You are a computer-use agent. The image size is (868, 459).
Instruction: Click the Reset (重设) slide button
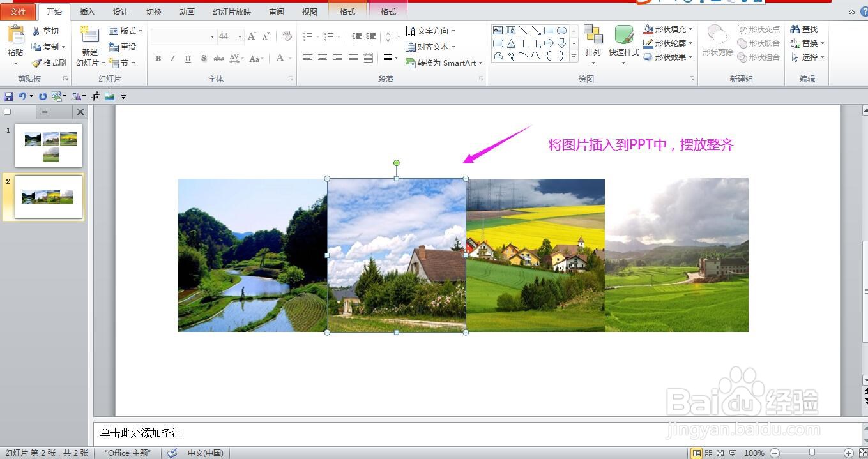[x=123, y=47]
